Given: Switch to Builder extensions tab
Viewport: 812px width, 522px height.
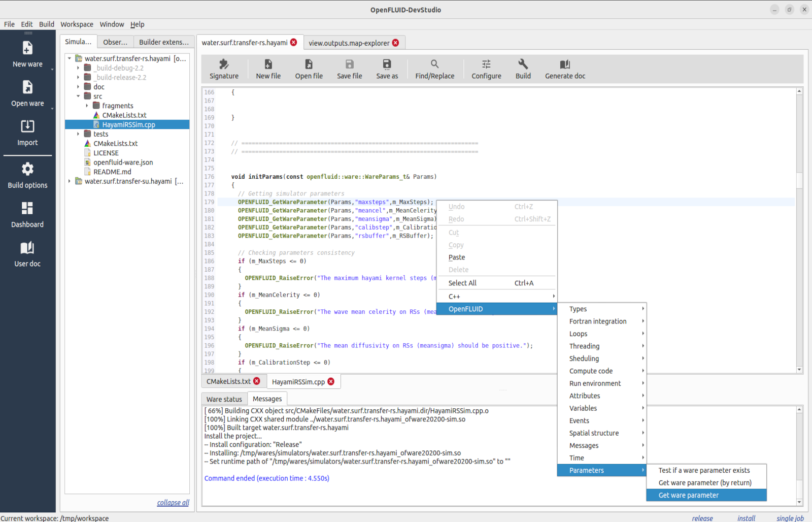Looking at the screenshot, I should point(164,42).
